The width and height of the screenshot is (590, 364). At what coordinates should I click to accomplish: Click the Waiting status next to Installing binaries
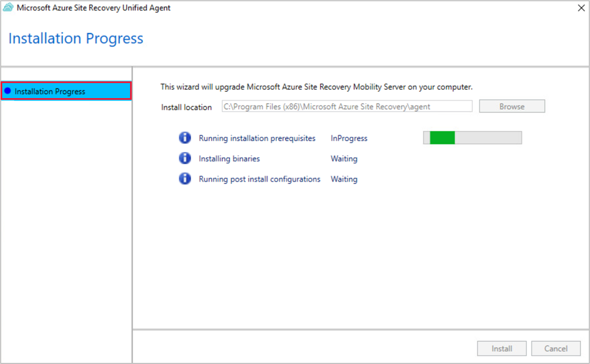(344, 158)
